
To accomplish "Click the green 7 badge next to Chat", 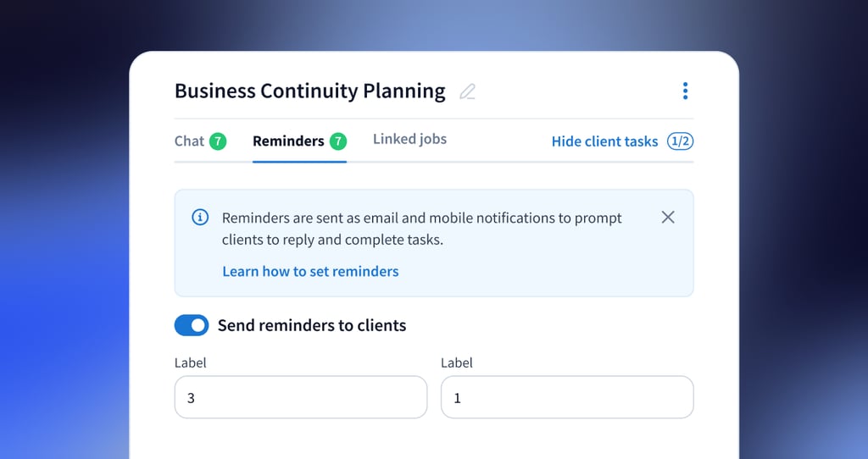I will pos(218,141).
